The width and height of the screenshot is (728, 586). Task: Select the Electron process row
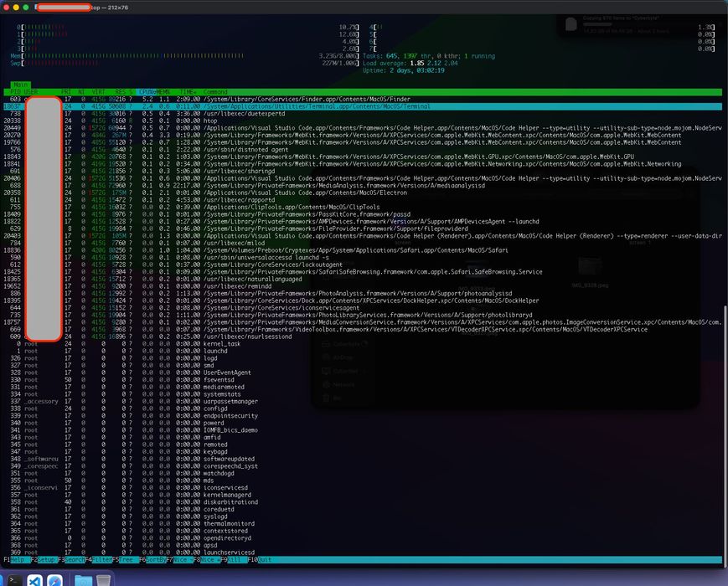363,193
